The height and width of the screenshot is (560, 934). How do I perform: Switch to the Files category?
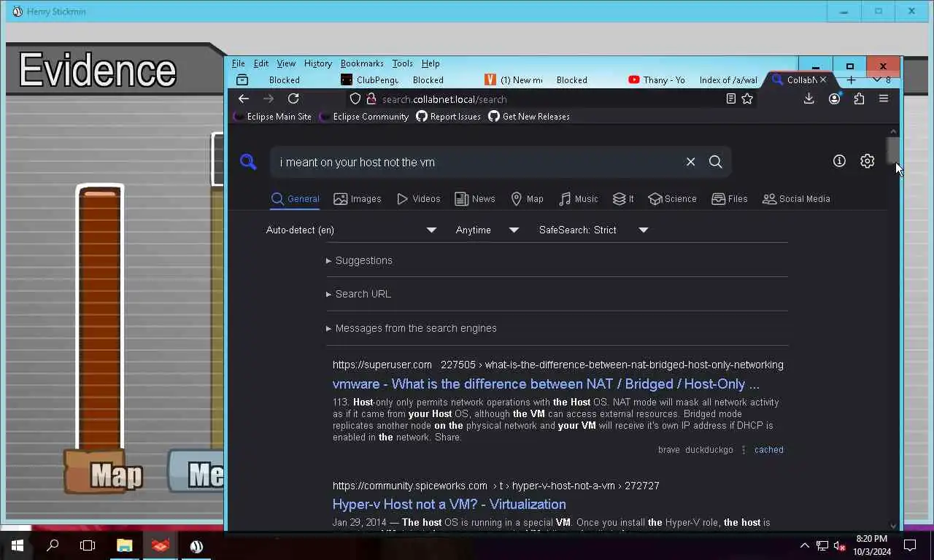729,198
